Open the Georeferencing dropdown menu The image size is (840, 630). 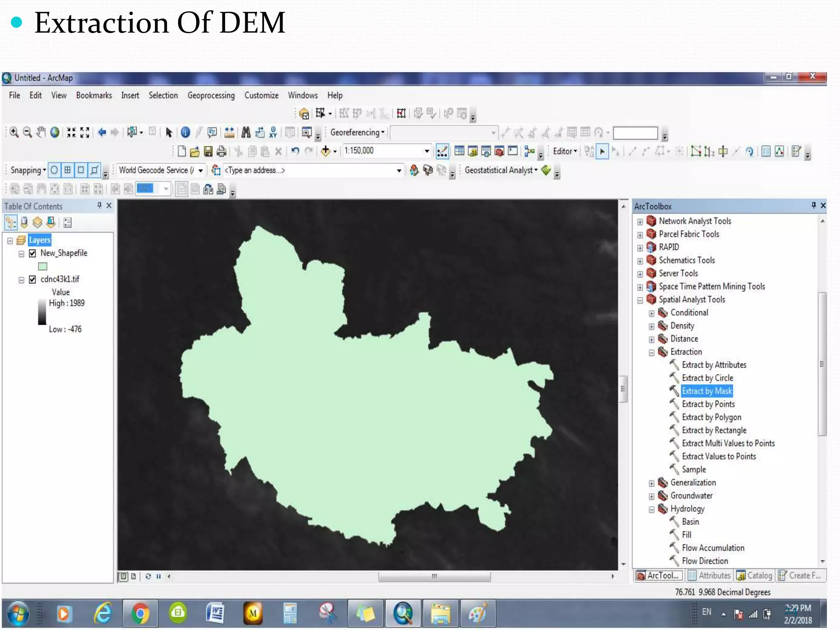click(357, 132)
